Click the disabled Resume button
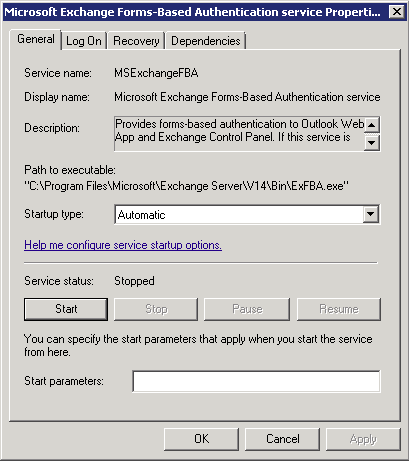Viewport: 409px width, 462px height. point(339,309)
